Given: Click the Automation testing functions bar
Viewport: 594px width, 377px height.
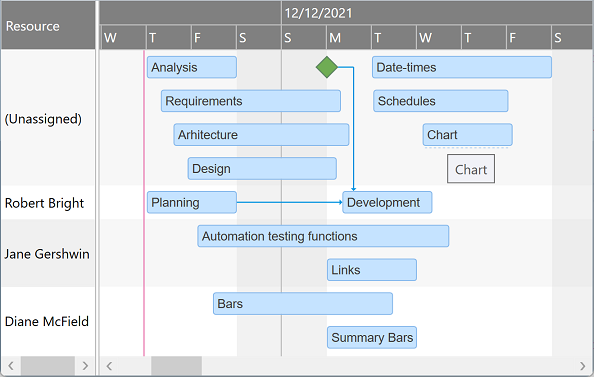Looking at the screenshot, I should [x=323, y=236].
